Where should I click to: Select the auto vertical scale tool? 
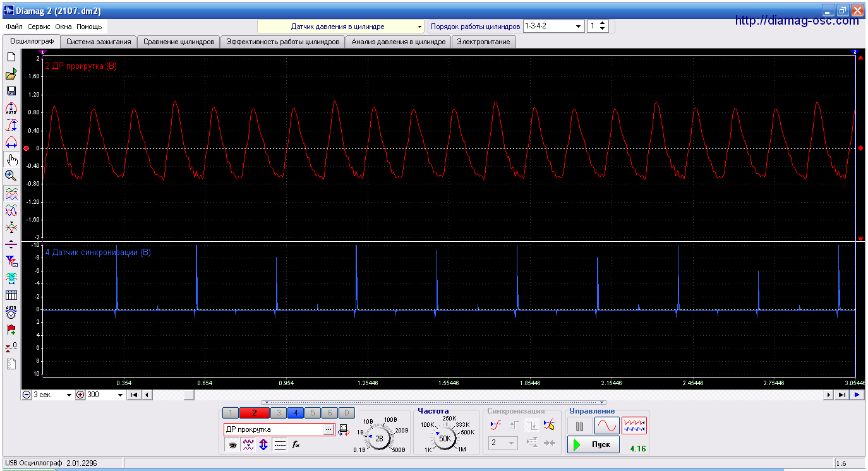[x=11, y=108]
